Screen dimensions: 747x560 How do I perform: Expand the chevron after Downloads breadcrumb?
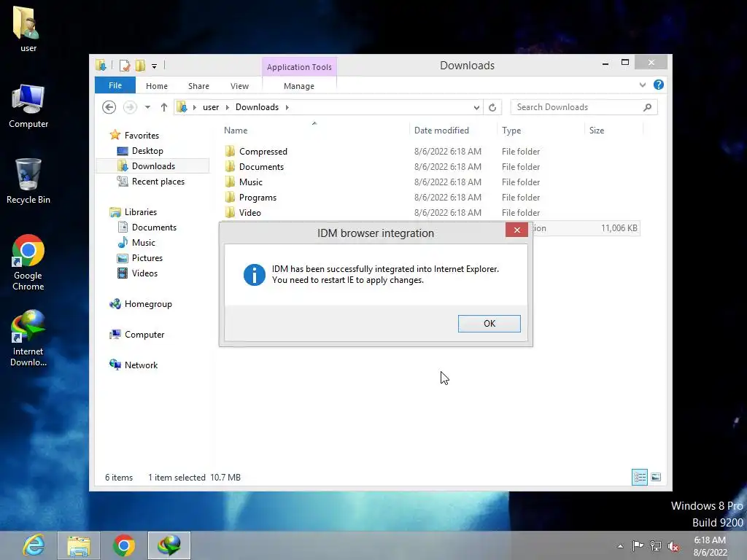[x=287, y=107]
